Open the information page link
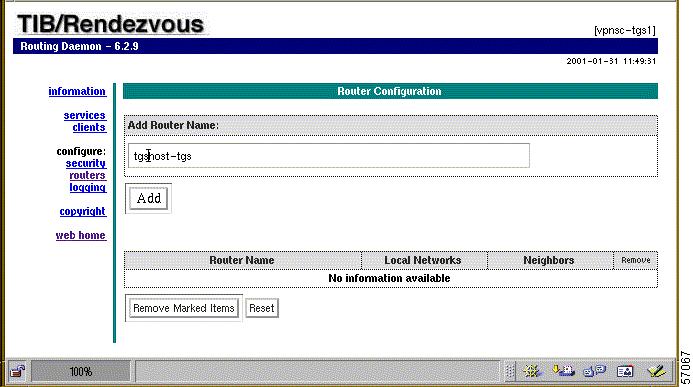 pyautogui.click(x=77, y=91)
